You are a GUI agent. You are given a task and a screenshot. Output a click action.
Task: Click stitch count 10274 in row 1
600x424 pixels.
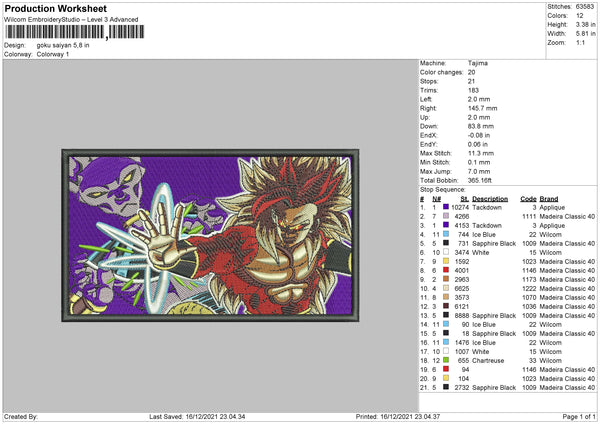tap(460, 207)
